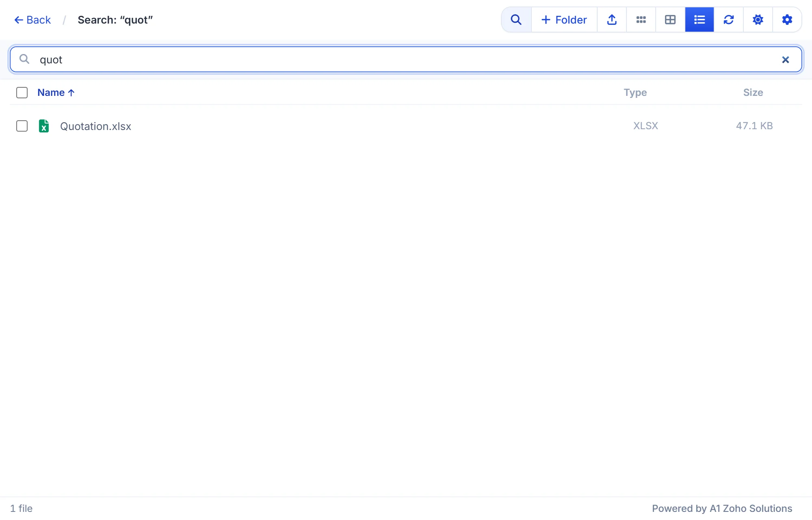This screenshot has width=812, height=520.
Task: Refresh the file list
Action: (x=729, y=19)
